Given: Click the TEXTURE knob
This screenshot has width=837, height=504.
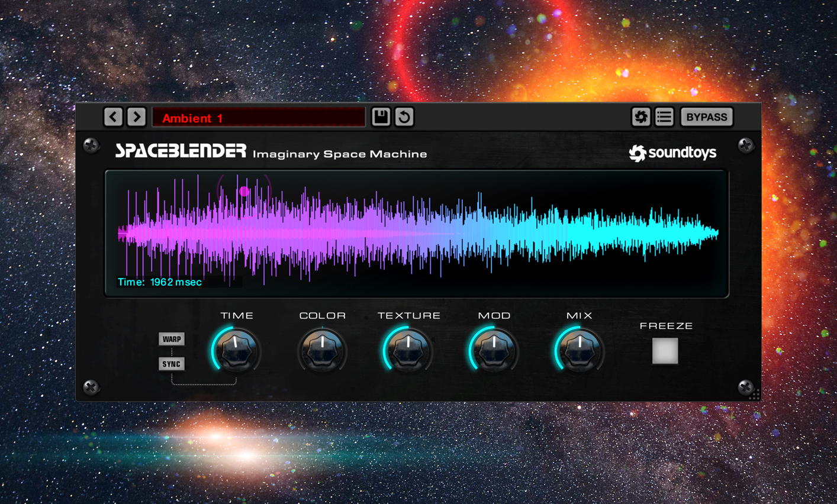Looking at the screenshot, I should tap(408, 351).
